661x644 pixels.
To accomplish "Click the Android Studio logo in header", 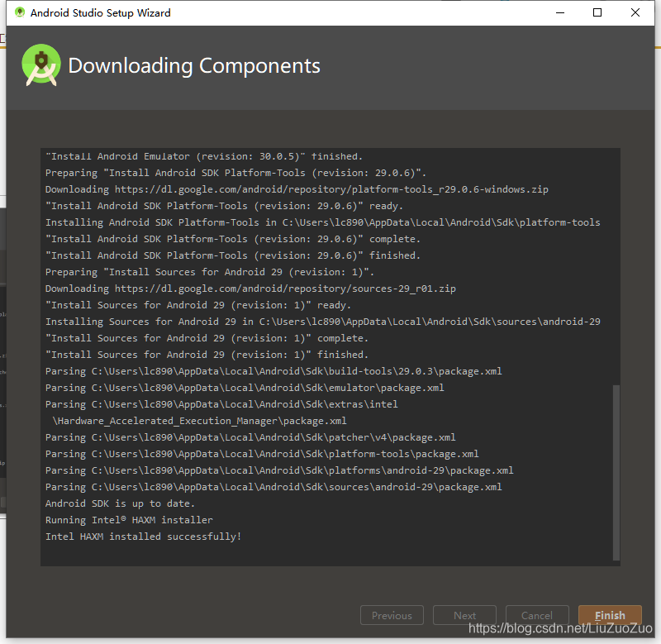I will click(x=40, y=65).
